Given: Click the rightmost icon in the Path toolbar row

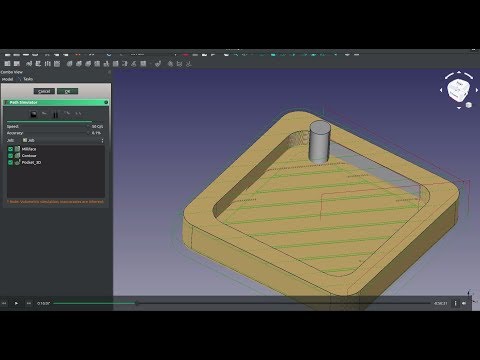Looking at the screenshot, I should click(x=189, y=63).
